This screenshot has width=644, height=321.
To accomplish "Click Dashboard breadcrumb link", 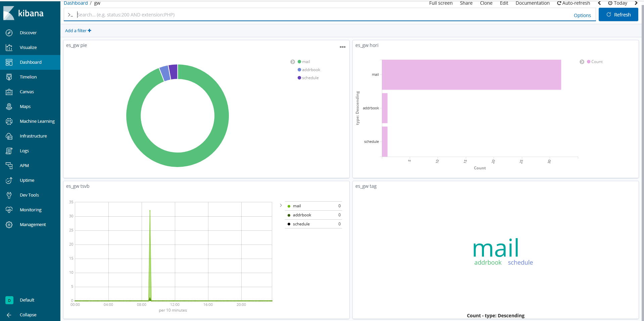I will (x=76, y=3).
